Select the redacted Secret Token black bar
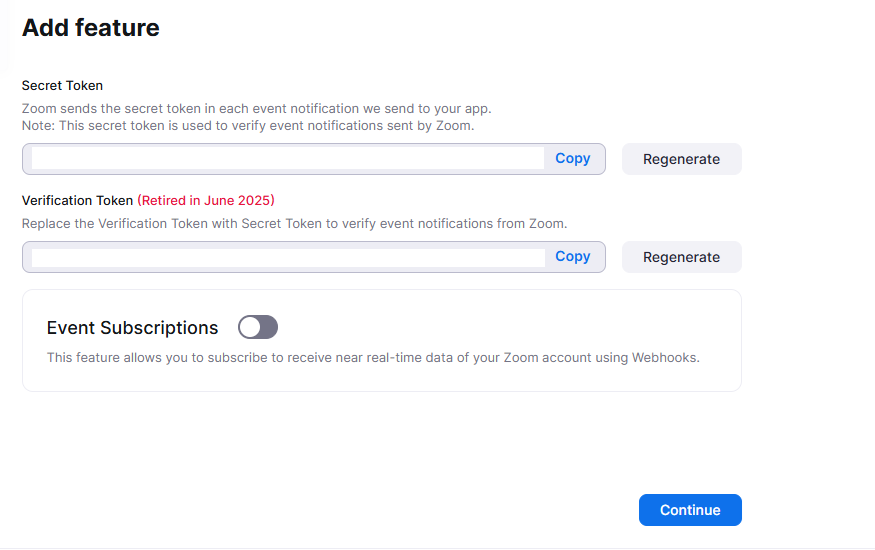The height and width of the screenshot is (550, 875). pyautogui.click(x=288, y=158)
